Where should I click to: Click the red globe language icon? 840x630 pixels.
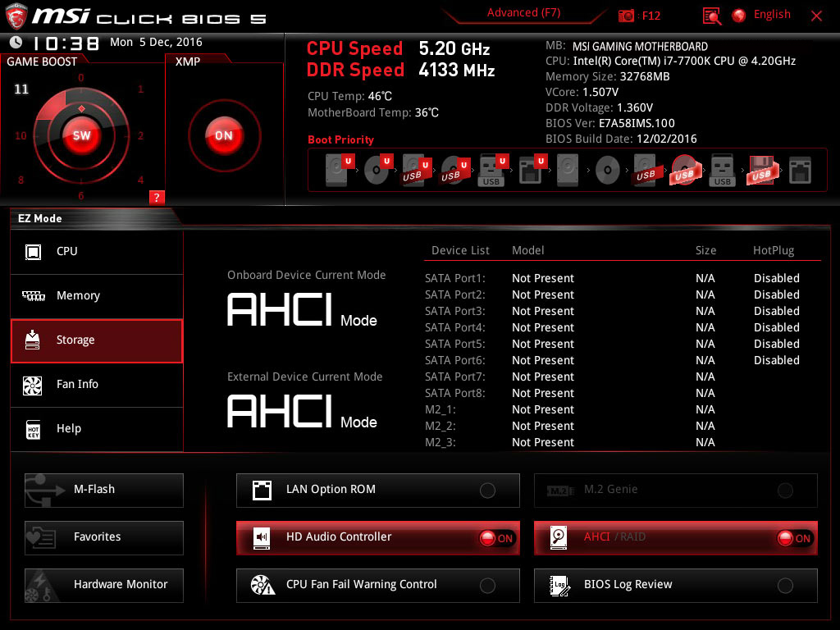tap(739, 16)
